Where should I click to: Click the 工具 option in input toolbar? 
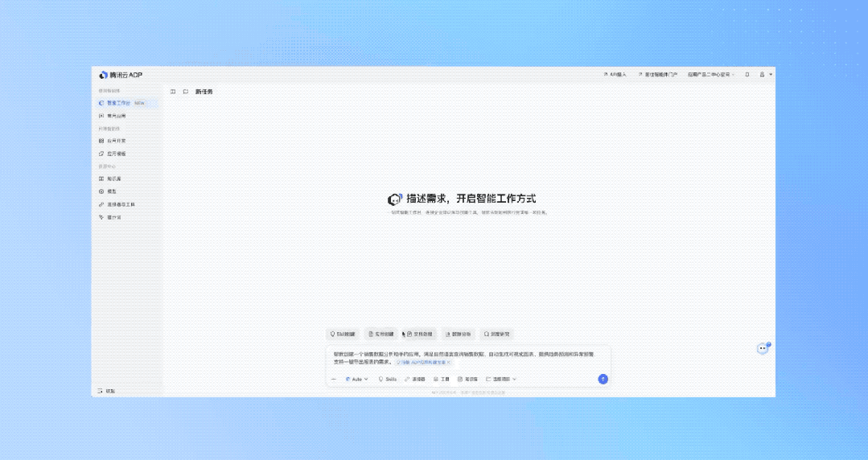[441, 380]
